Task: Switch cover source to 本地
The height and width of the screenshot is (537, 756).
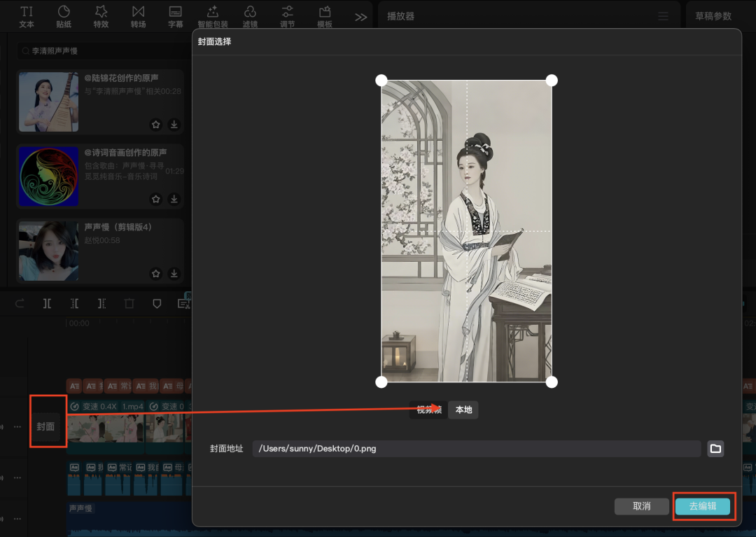Action: pyautogui.click(x=463, y=410)
